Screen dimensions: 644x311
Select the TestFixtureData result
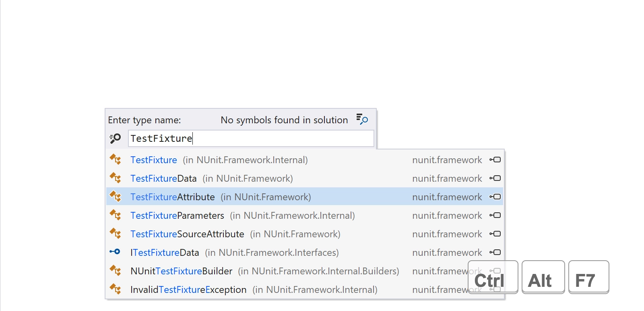pos(305,178)
